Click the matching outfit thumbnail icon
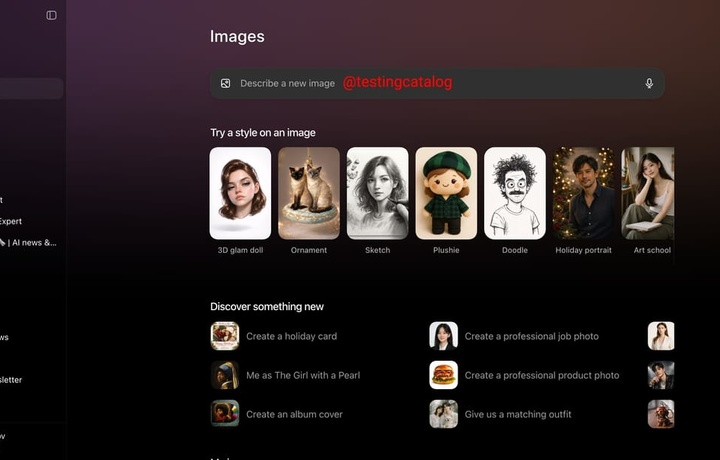 [x=443, y=414]
